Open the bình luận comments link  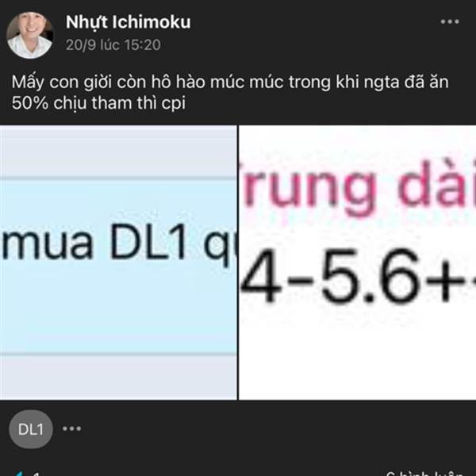424,474
